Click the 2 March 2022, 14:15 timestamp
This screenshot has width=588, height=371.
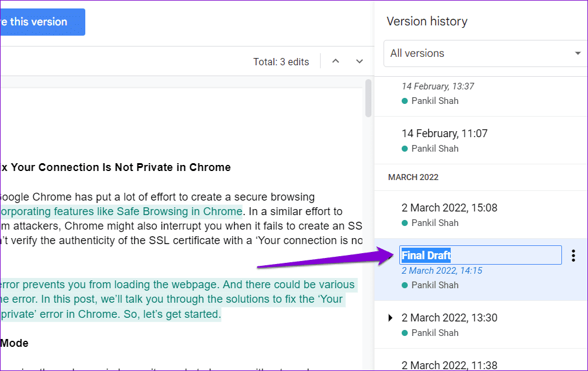pos(442,271)
